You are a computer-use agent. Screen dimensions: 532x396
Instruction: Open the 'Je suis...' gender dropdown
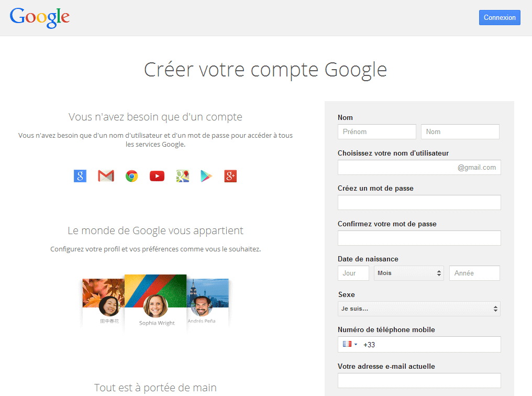[x=419, y=309]
